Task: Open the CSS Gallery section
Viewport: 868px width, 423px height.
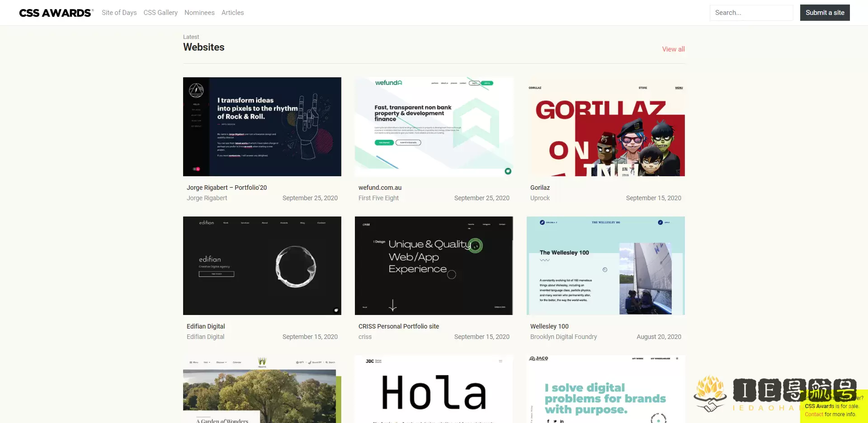Action: click(x=160, y=13)
